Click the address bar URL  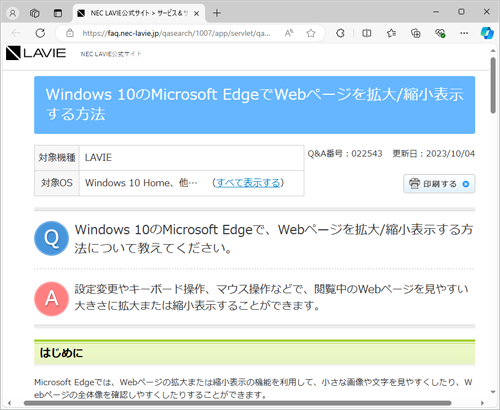point(176,33)
